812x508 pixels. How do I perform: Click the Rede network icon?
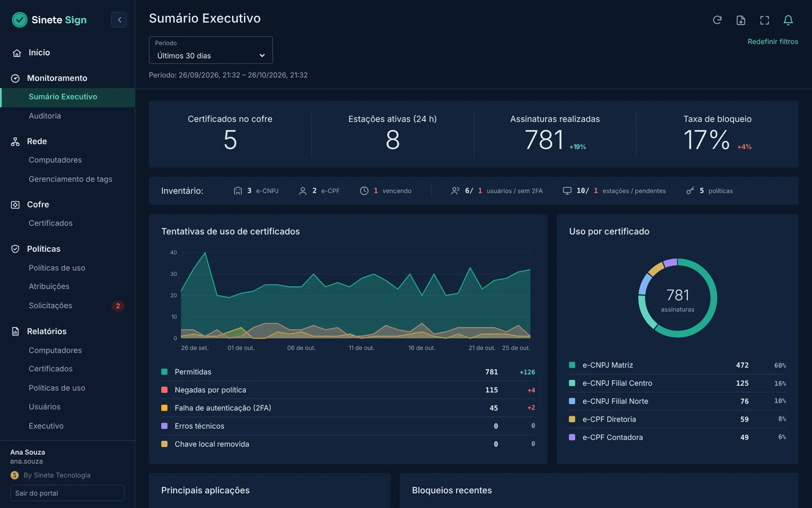click(15, 141)
